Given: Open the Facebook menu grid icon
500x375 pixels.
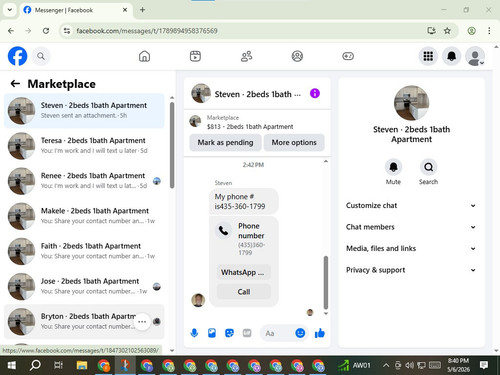Looking at the screenshot, I should [x=428, y=56].
